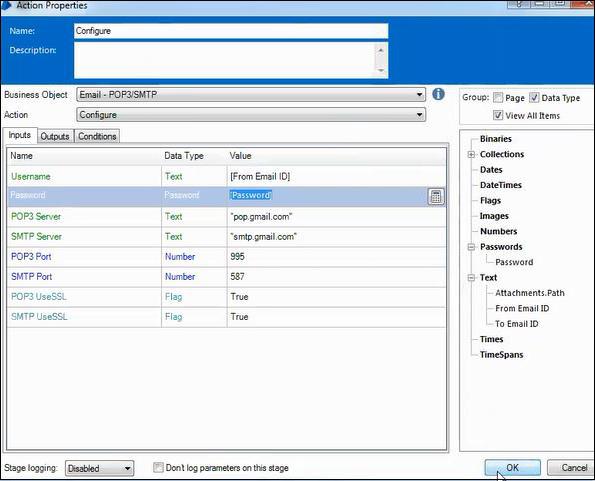Viewport: 595px width, 481px height.
Task: Select the Passwords category label
Action: pos(501,247)
